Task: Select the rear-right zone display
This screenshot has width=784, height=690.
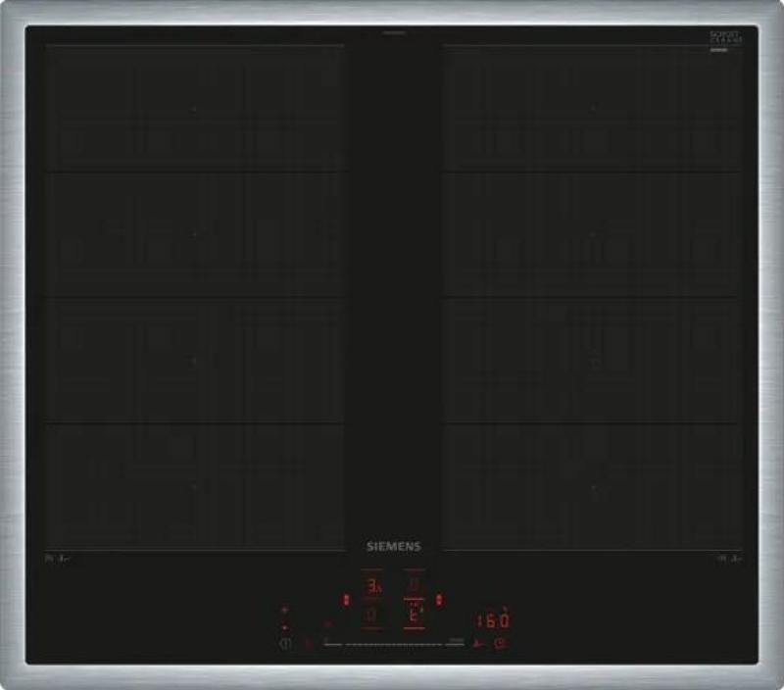Action: (x=415, y=587)
